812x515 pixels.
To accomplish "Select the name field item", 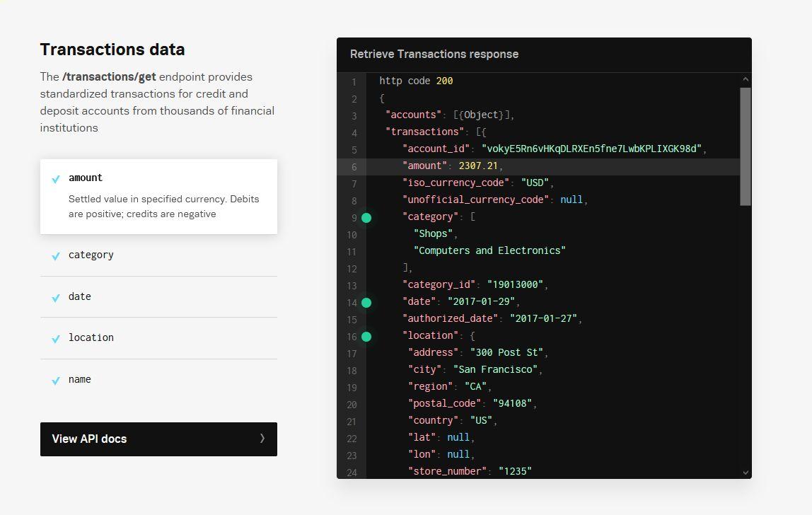I will [158, 379].
